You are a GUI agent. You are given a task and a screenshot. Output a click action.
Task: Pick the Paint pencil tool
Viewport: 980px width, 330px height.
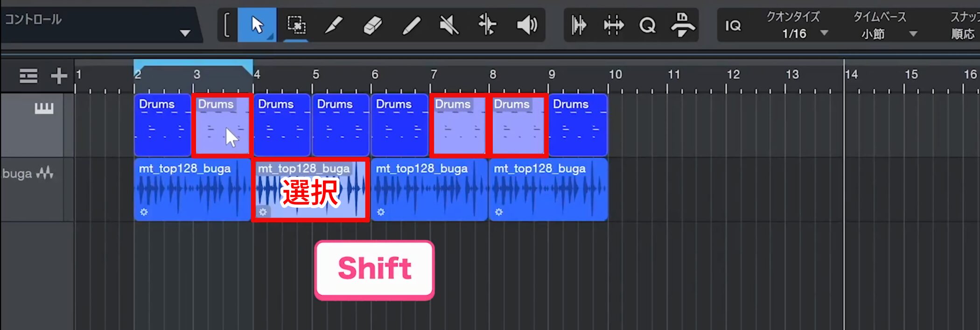(411, 25)
